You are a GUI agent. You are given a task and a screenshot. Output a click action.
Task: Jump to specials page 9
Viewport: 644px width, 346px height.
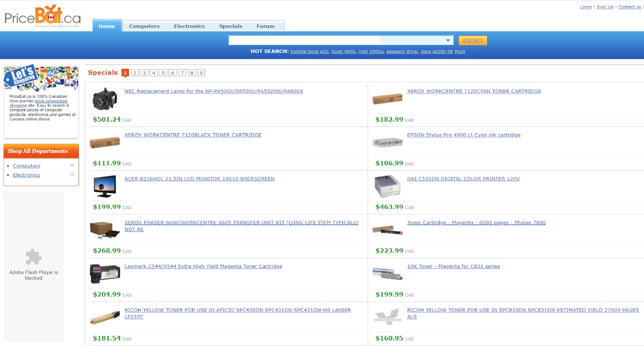201,73
